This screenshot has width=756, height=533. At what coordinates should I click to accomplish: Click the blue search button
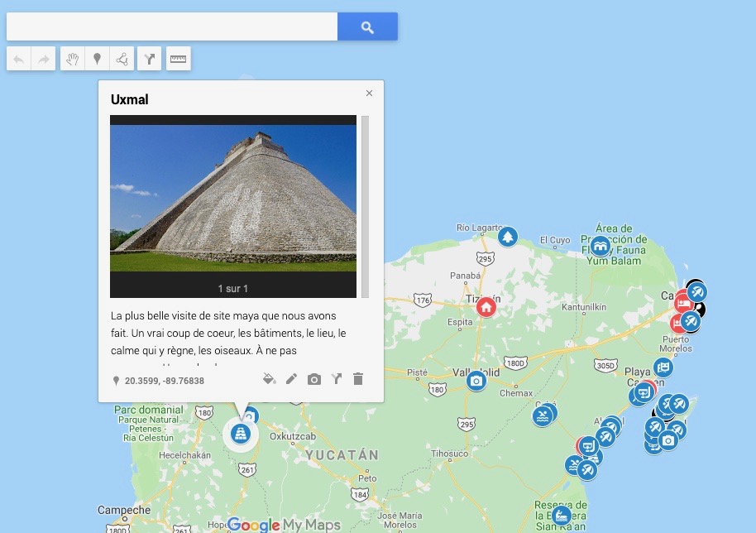[x=367, y=27]
